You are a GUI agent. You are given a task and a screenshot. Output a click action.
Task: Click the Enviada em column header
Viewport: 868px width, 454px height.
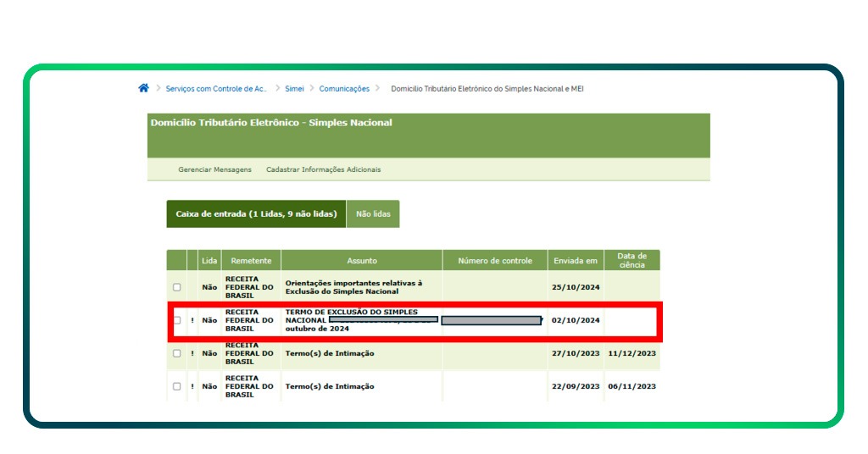click(x=576, y=261)
